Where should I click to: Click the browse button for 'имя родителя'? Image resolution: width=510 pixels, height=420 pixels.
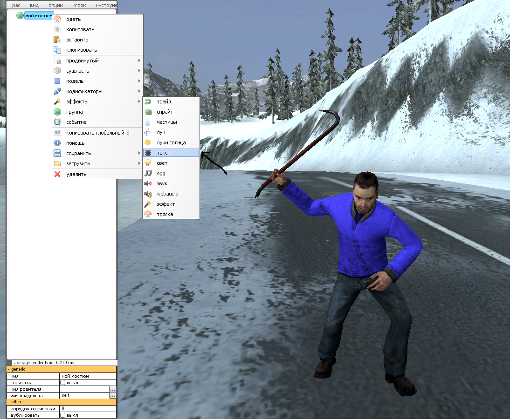click(x=112, y=389)
